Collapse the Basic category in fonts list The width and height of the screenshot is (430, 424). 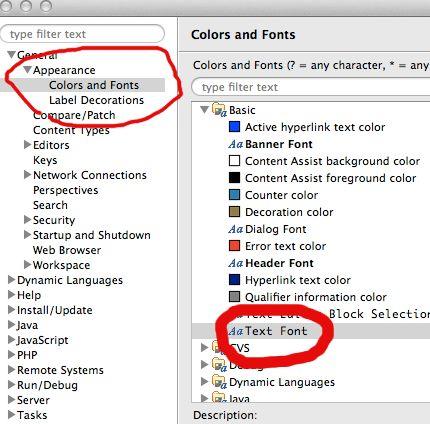tap(205, 110)
